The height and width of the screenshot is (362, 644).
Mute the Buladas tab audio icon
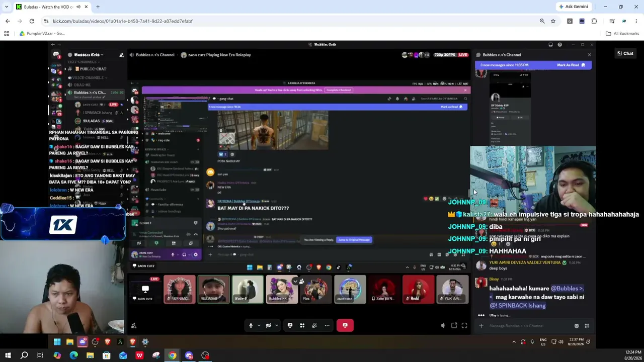(x=78, y=7)
